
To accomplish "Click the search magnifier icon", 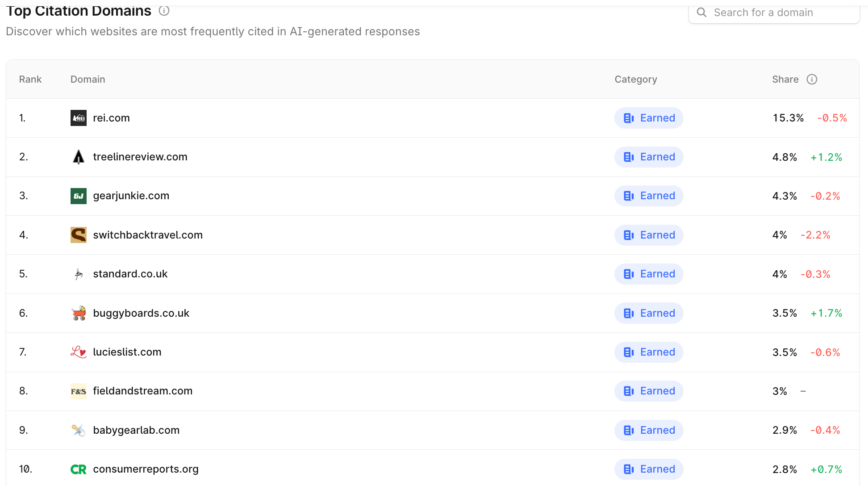I will pos(701,13).
